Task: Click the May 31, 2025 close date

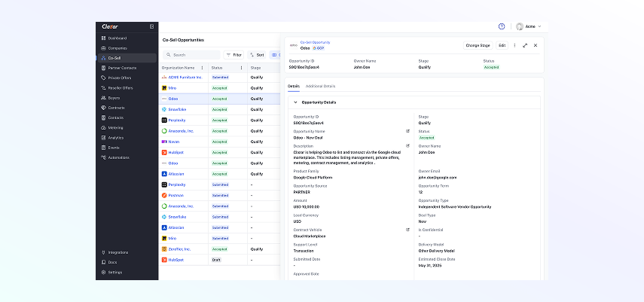Action: coord(429,265)
